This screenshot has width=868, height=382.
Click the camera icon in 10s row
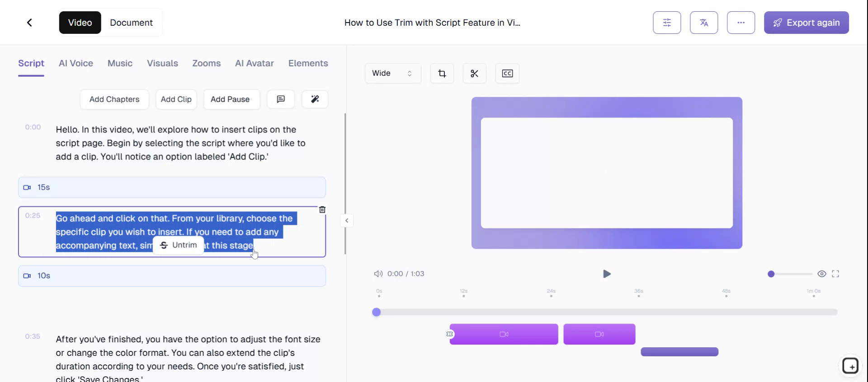27,276
